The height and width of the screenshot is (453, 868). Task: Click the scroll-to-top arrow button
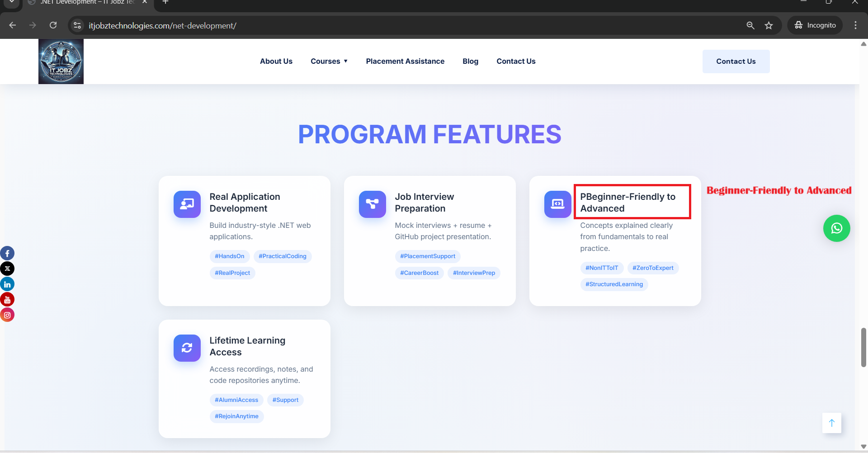831,423
